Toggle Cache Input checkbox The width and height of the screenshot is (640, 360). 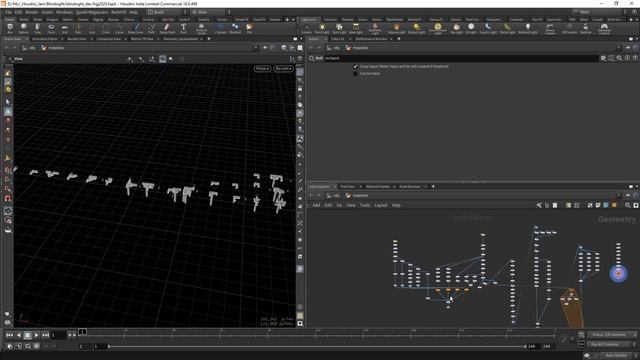(356, 73)
